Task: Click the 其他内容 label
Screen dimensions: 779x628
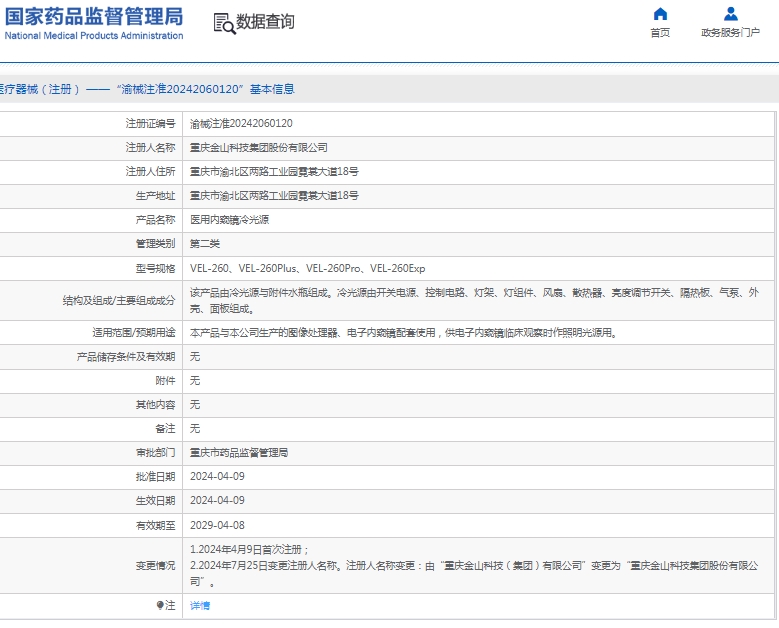Action: (x=156, y=405)
